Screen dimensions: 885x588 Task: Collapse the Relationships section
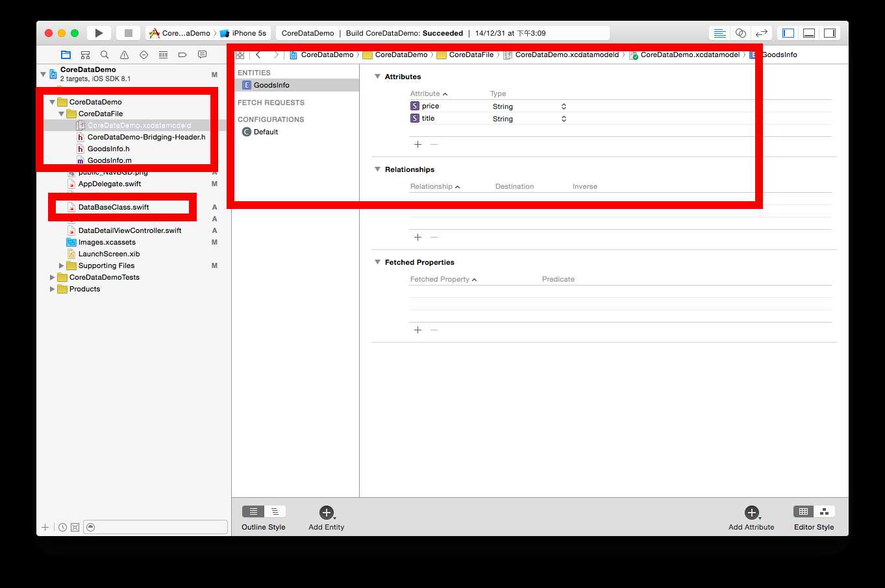click(x=377, y=169)
